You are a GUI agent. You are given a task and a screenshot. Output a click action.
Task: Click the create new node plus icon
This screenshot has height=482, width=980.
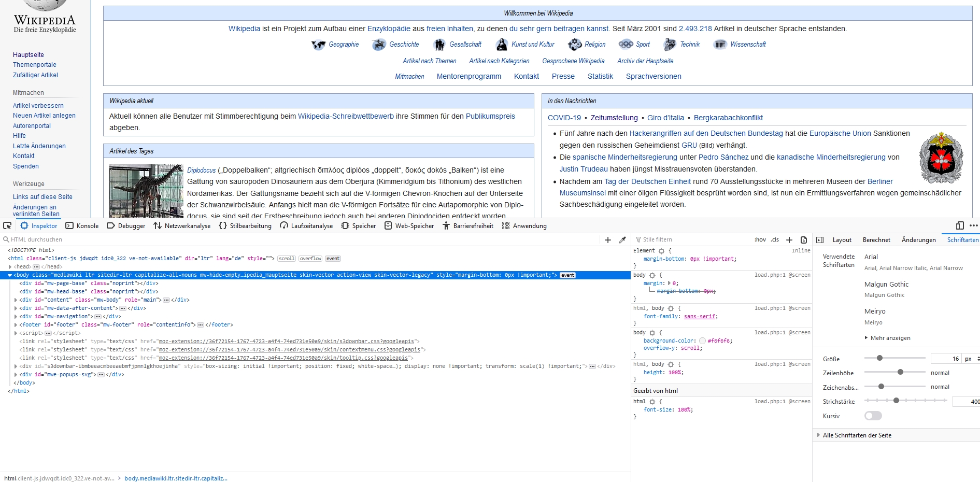[x=608, y=240]
